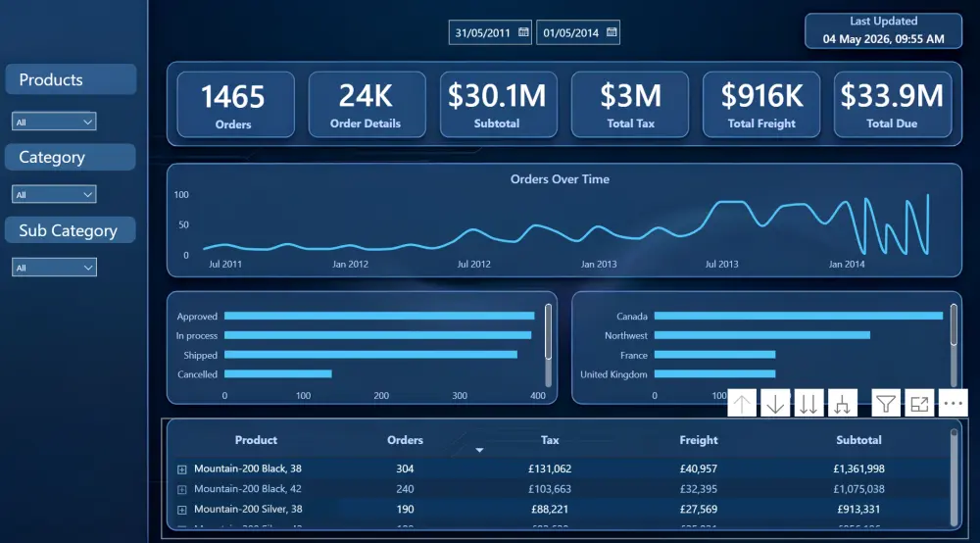Sort table by Tax column header
The image size is (980, 543).
click(x=550, y=440)
